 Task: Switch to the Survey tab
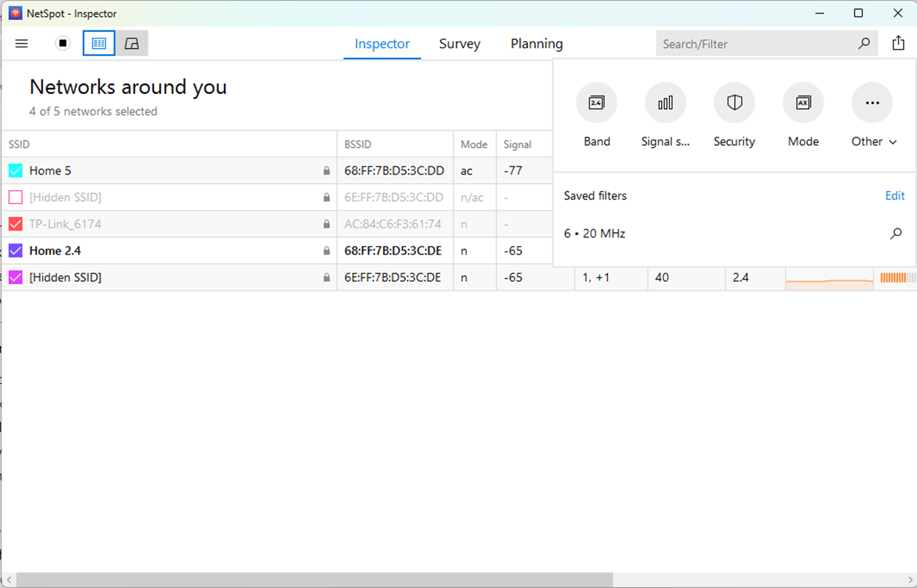point(459,44)
